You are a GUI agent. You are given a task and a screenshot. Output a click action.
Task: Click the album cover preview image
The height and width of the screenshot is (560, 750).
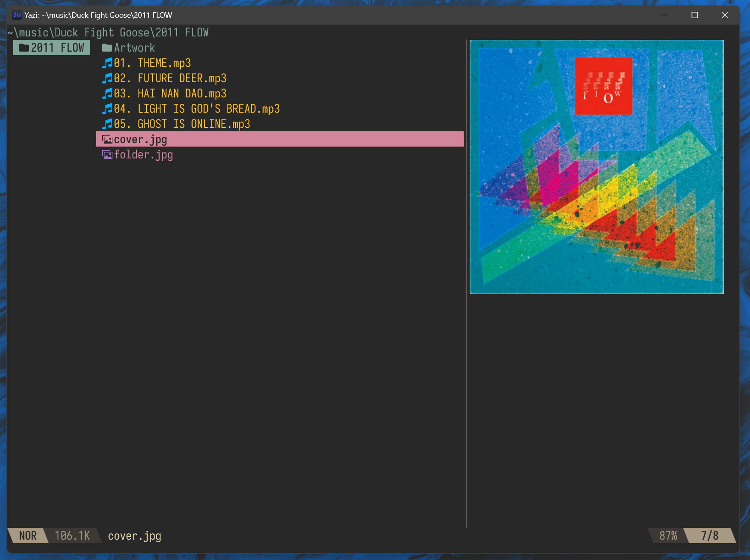click(x=596, y=167)
